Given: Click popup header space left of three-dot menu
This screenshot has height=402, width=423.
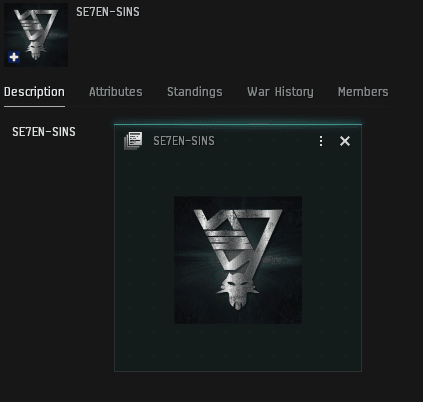Looking at the screenshot, I should click(265, 141).
